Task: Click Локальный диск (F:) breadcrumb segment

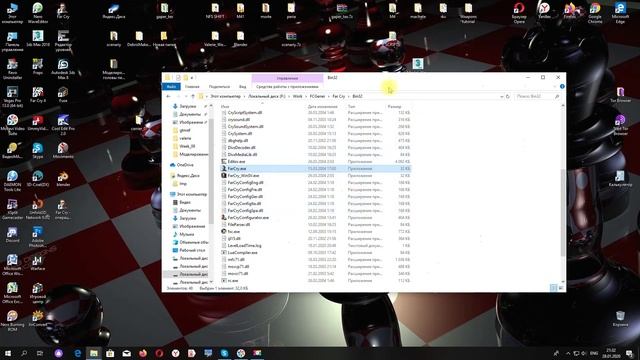Action: (x=267, y=96)
